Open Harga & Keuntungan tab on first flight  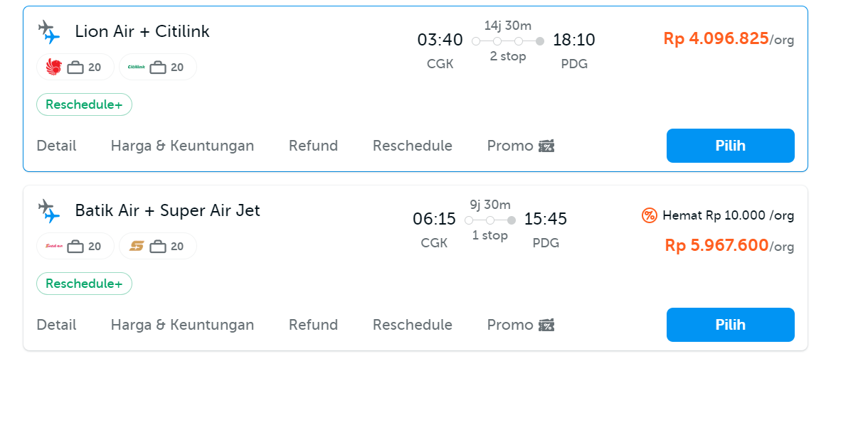(x=182, y=146)
